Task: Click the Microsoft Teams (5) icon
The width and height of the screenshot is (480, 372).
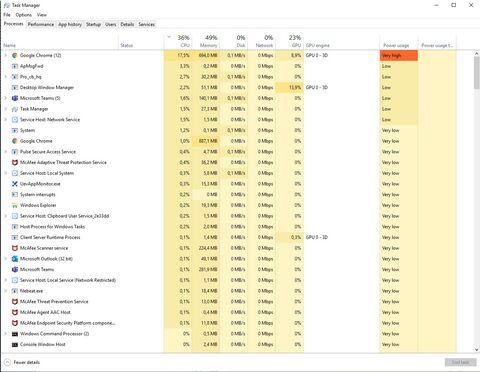Action: tap(15, 98)
